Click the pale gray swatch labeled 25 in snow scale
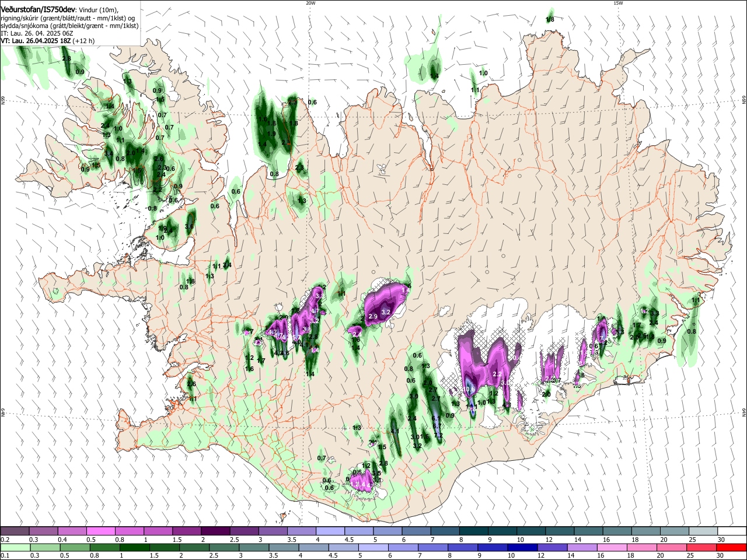 [x=703, y=531]
